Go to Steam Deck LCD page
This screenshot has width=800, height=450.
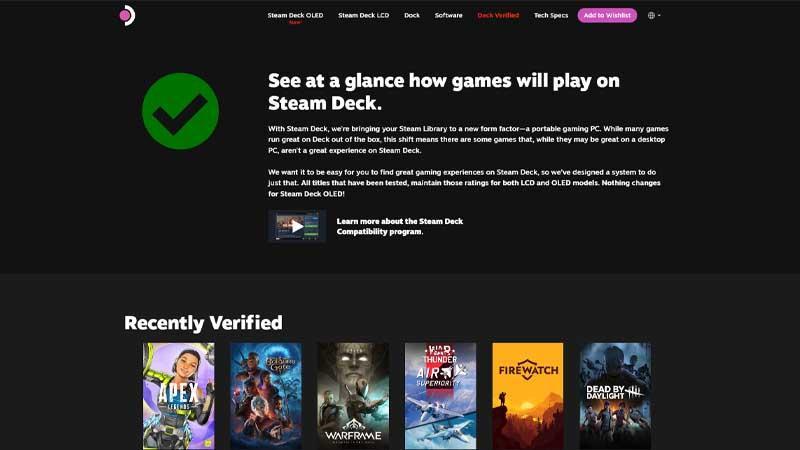[x=363, y=15]
